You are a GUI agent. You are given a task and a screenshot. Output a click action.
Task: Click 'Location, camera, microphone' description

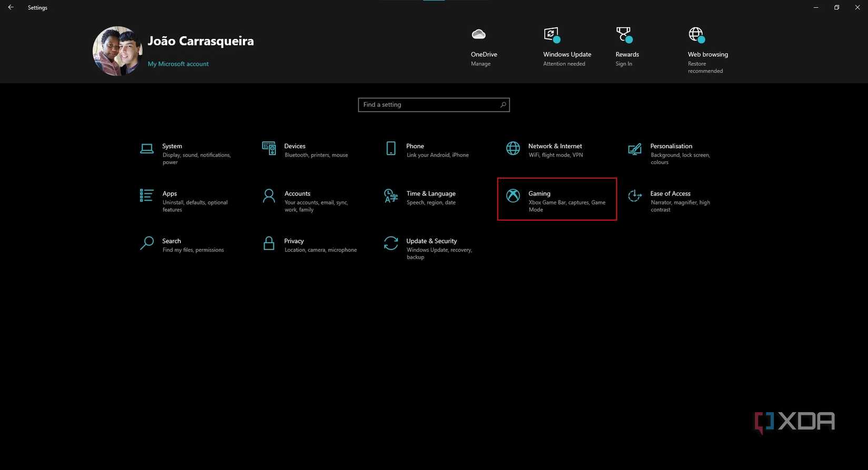[320, 250]
